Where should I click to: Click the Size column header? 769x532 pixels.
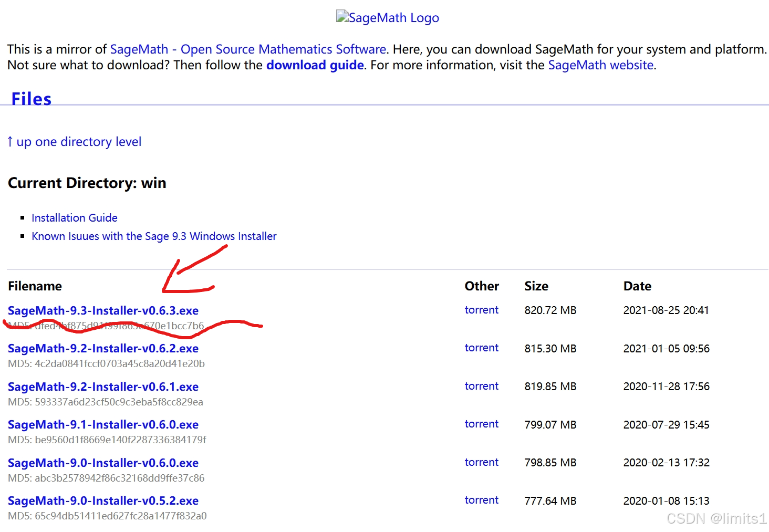click(x=536, y=286)
